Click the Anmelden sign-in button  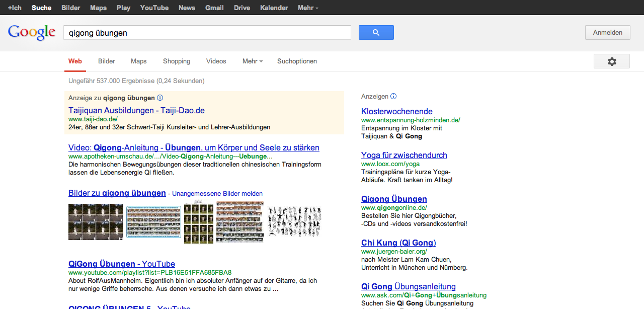pos(607,33)
